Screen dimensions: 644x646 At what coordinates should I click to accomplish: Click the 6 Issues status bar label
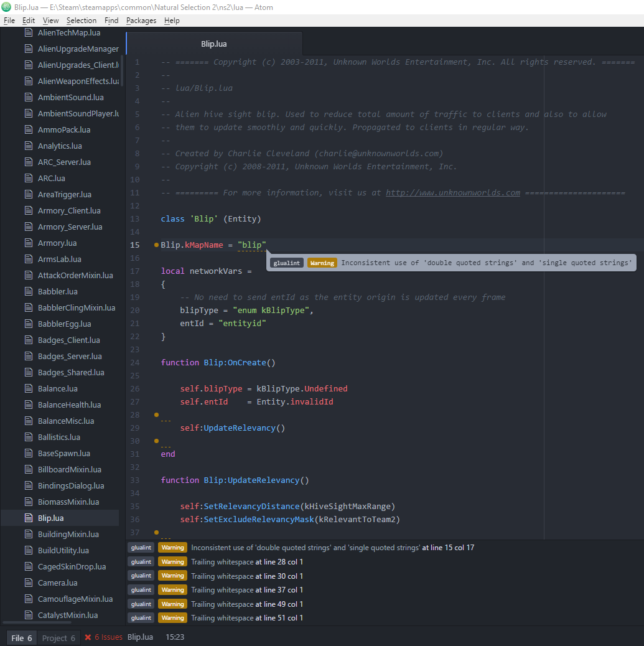pos(108,637)
